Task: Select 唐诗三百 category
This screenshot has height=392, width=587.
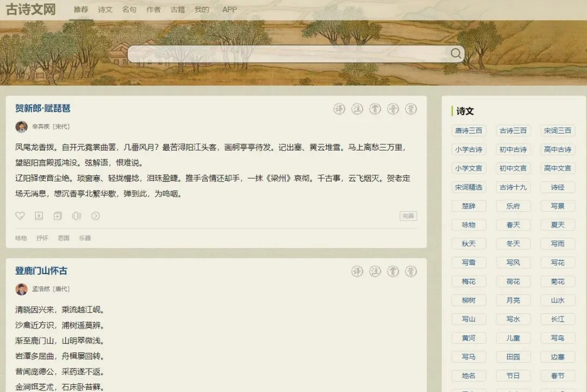Action: [469, 130]
